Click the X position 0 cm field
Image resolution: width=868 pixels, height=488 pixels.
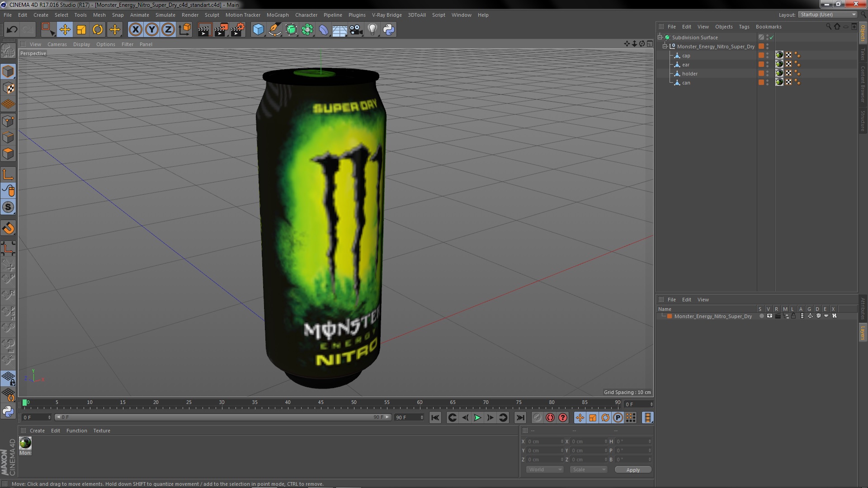[545, 441]
